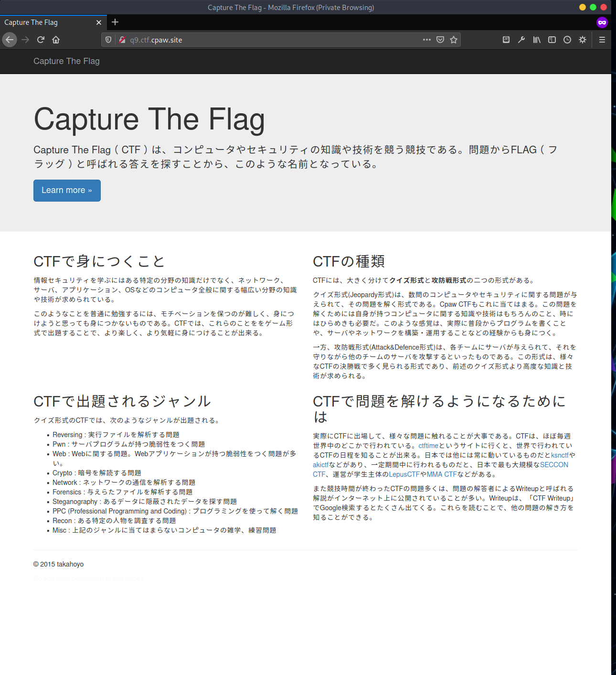Click the back navigation arrow
616x675 pixels.
click(x=10, y=40)
